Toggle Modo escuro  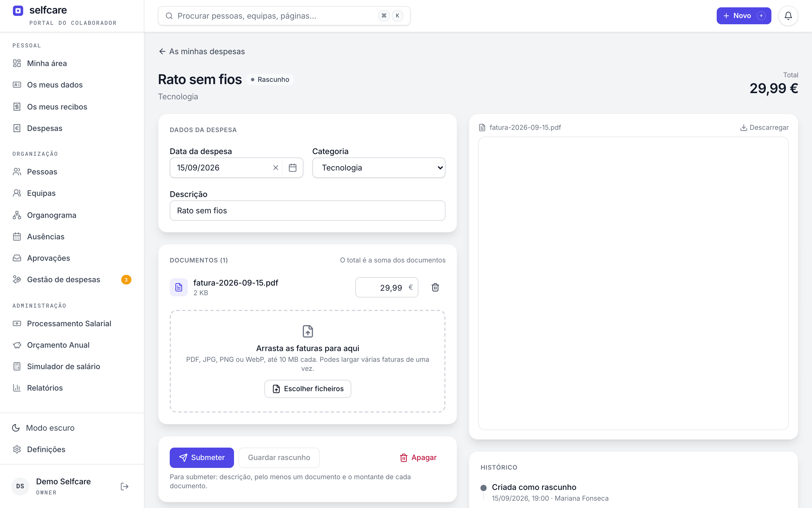tap(72, 428)
